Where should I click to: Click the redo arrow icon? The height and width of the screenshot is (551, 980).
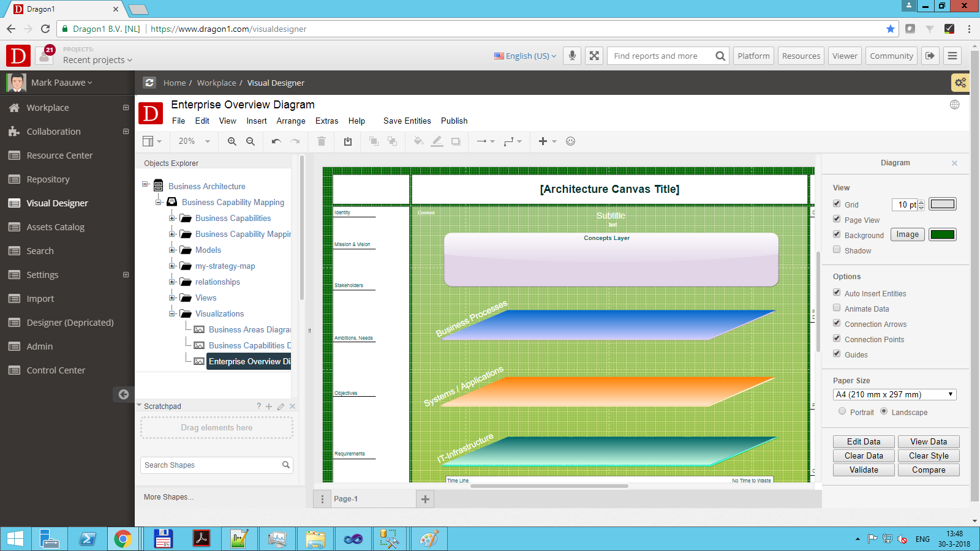295,141
